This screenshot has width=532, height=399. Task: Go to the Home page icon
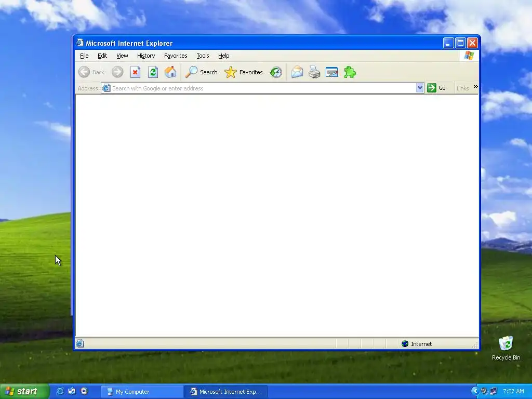point(170,72)
